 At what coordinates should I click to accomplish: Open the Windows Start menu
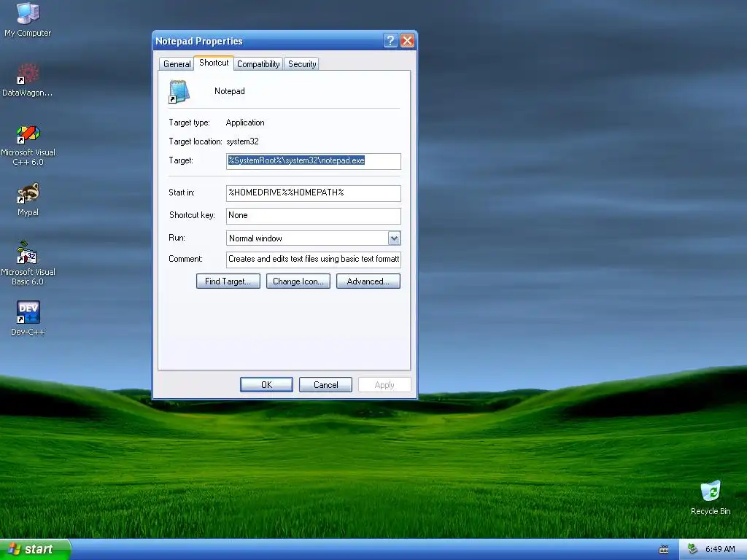(35, 550)
